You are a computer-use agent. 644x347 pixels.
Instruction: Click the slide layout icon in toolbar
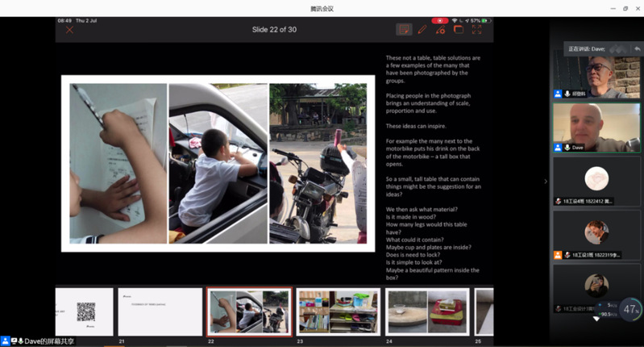coord(459,30)
